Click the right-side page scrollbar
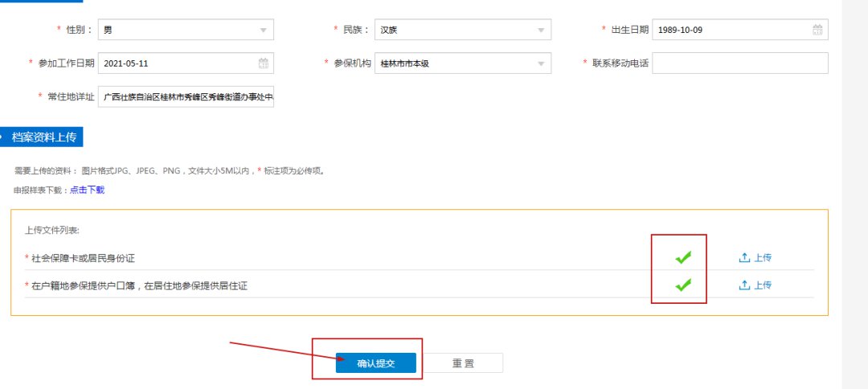This screenshot has width=868, height=389. click(854, 193)
